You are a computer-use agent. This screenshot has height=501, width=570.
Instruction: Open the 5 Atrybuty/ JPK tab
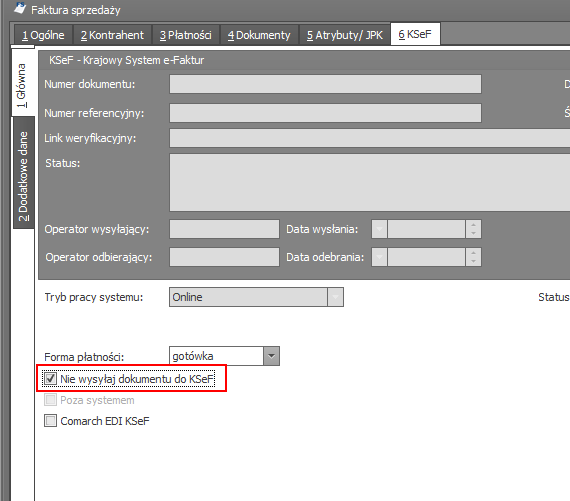click(345, 35)
